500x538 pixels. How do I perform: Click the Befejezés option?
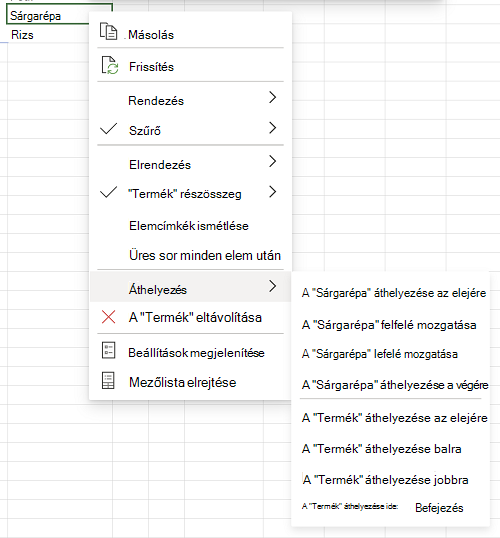point(439,508)
